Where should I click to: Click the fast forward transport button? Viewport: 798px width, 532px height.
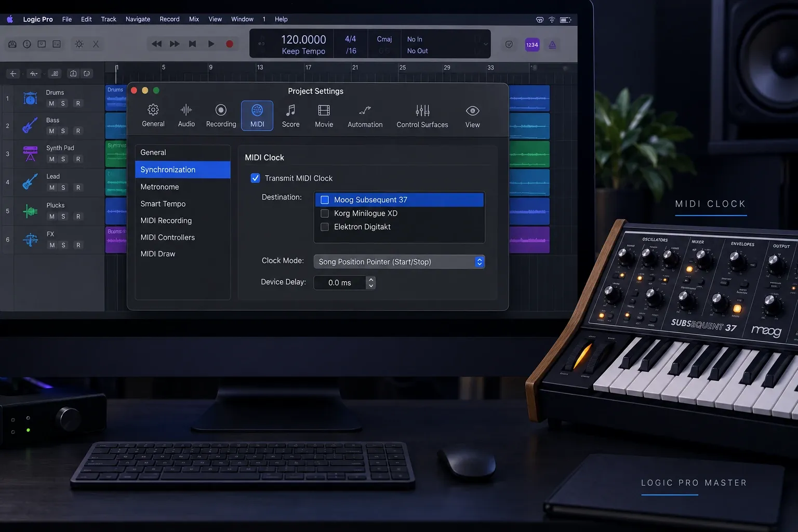[175, 44]
